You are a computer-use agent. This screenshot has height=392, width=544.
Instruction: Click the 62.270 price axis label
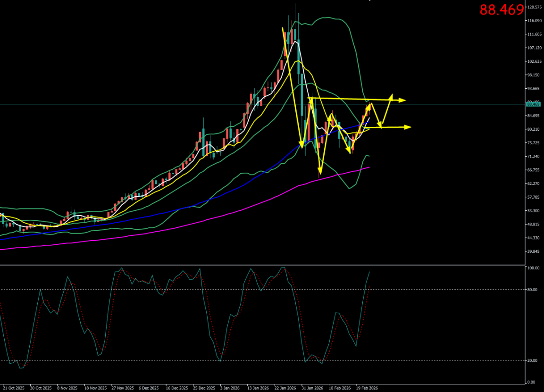[535, 183]
